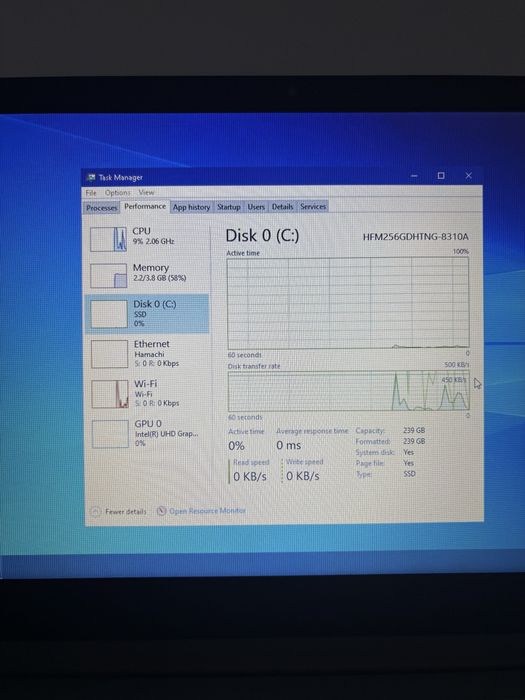The image size is (525, 700).
Task: Click the 9% 2.06 GHz CPU text
Action: coord(153,241)
